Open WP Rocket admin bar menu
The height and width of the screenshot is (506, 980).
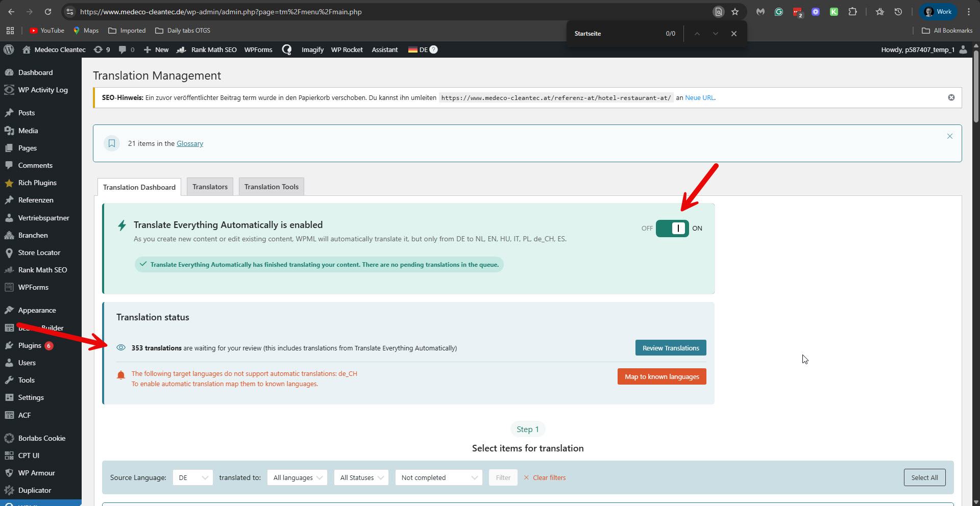347,49
